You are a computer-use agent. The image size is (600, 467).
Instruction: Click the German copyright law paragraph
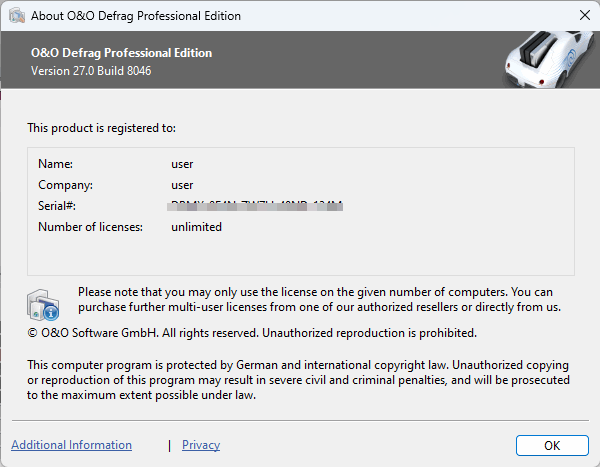click(x=298, y=380)
